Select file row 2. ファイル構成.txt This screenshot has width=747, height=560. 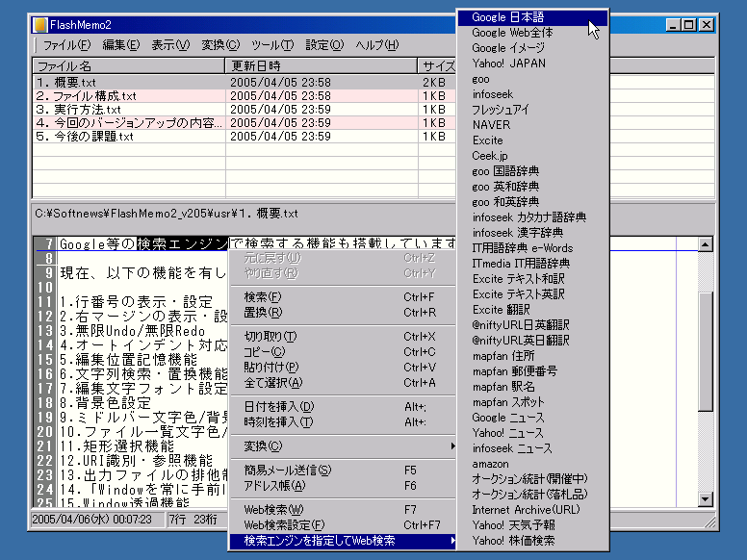(x=245, y=95)
